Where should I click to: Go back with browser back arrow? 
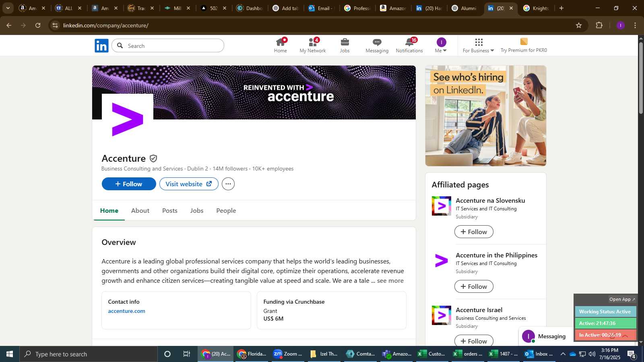9,25
